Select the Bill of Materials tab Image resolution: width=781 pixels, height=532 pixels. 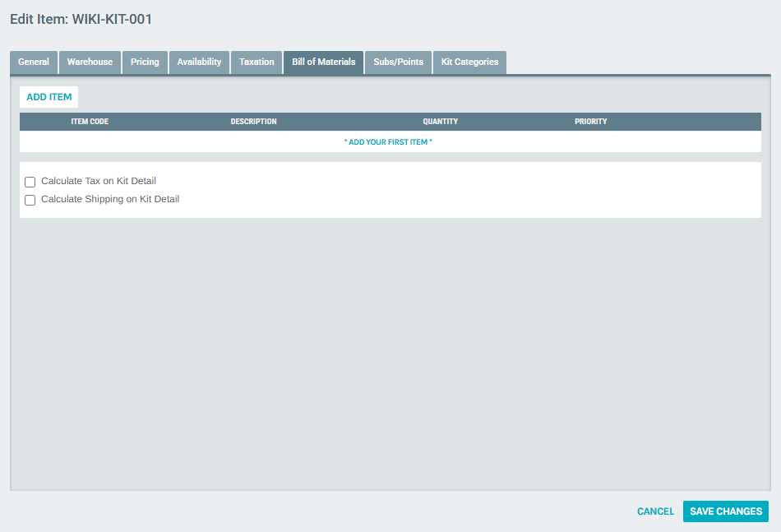323,62
